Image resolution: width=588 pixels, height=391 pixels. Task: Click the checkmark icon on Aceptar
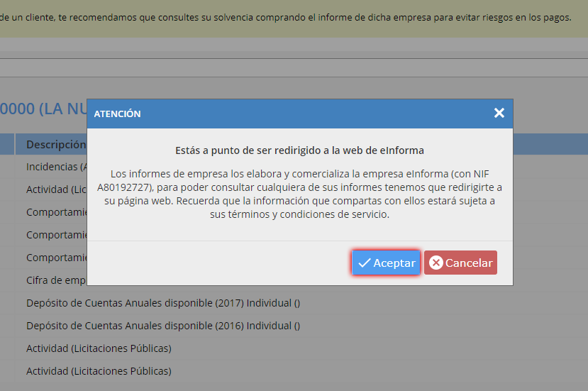click(364, 263)
